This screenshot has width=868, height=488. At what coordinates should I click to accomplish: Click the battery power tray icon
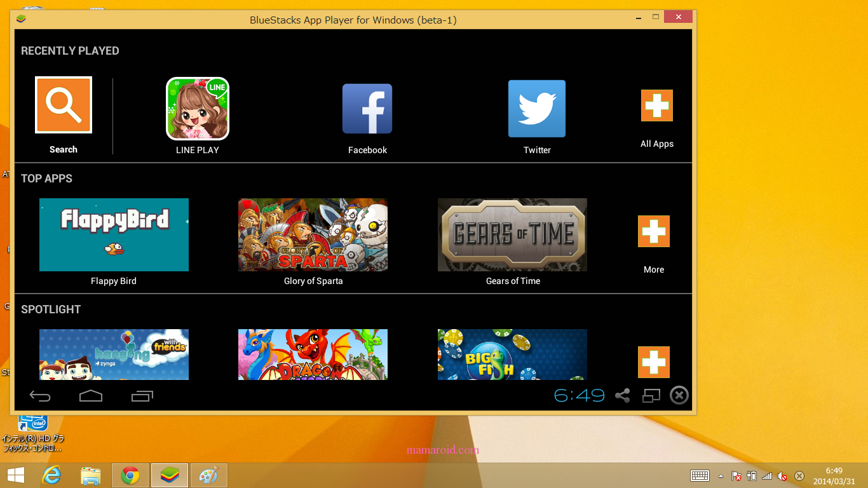752,475
